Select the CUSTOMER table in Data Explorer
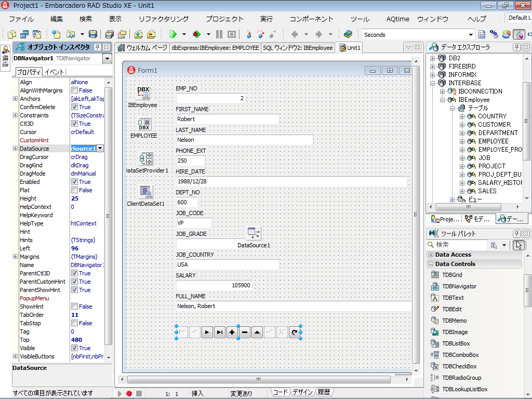 (494, 125)
